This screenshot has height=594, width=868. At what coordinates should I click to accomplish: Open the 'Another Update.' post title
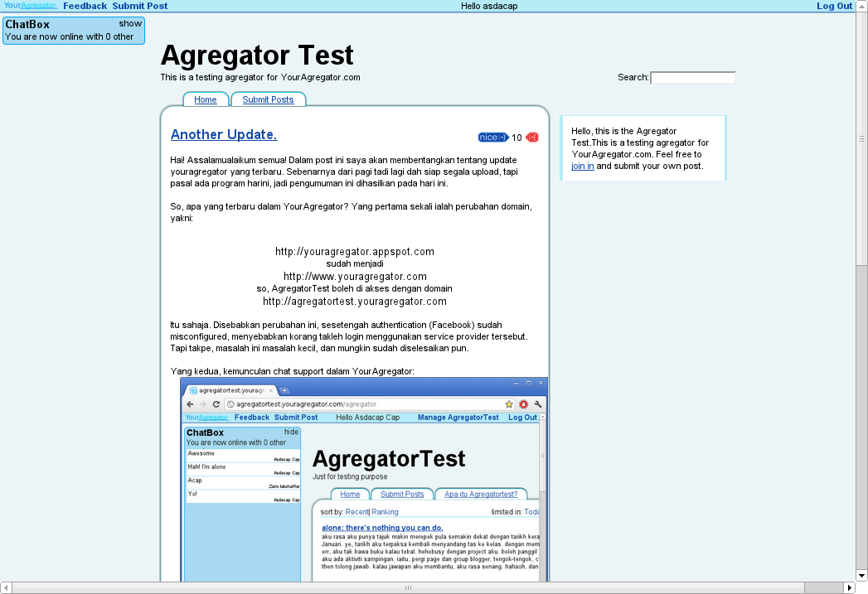click(x=224, y=134)
